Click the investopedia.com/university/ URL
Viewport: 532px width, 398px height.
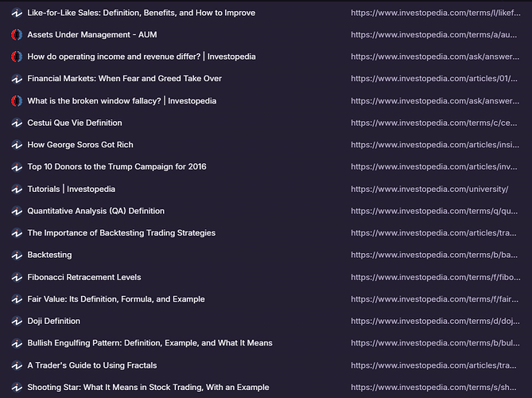[x=429, y=189]
